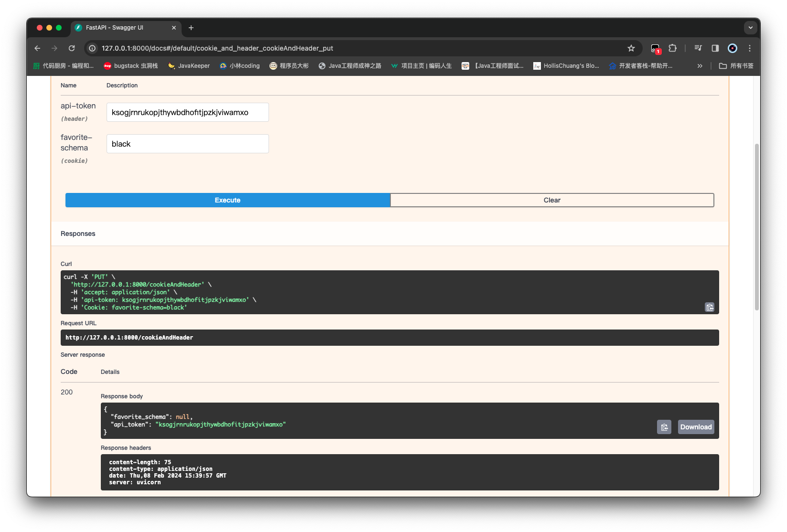Open the browser extensions puzzle icon

pos(672,48)
